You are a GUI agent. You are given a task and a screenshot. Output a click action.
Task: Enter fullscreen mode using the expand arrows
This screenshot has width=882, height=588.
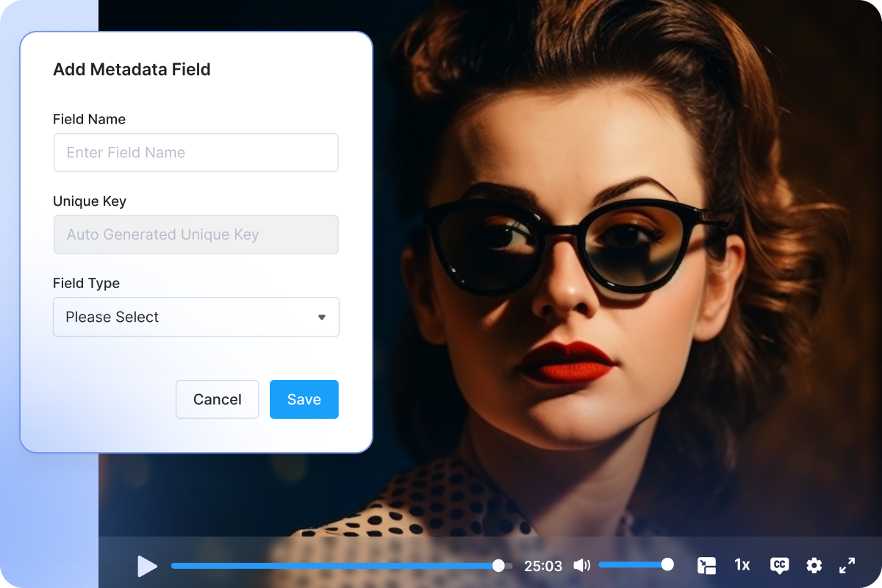point(847,565)
